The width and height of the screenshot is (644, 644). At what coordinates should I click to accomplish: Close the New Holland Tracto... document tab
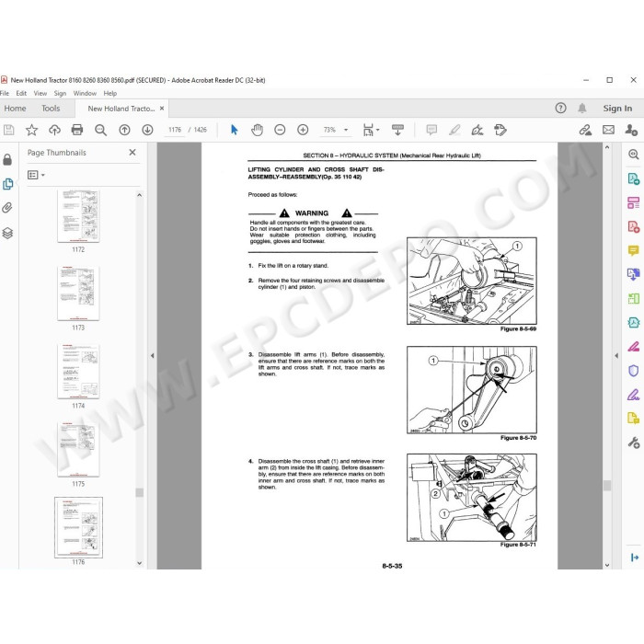pos(162,108)
